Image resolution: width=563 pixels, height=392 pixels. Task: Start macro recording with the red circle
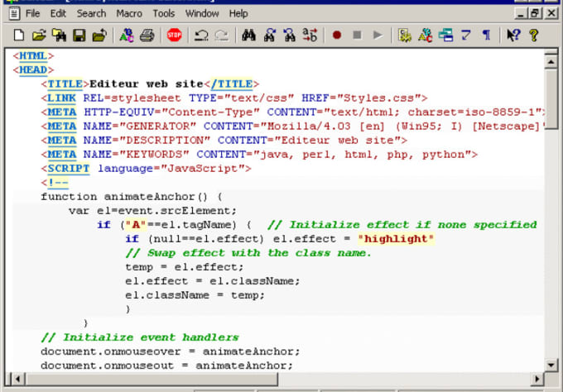click(x=337, y=35)
